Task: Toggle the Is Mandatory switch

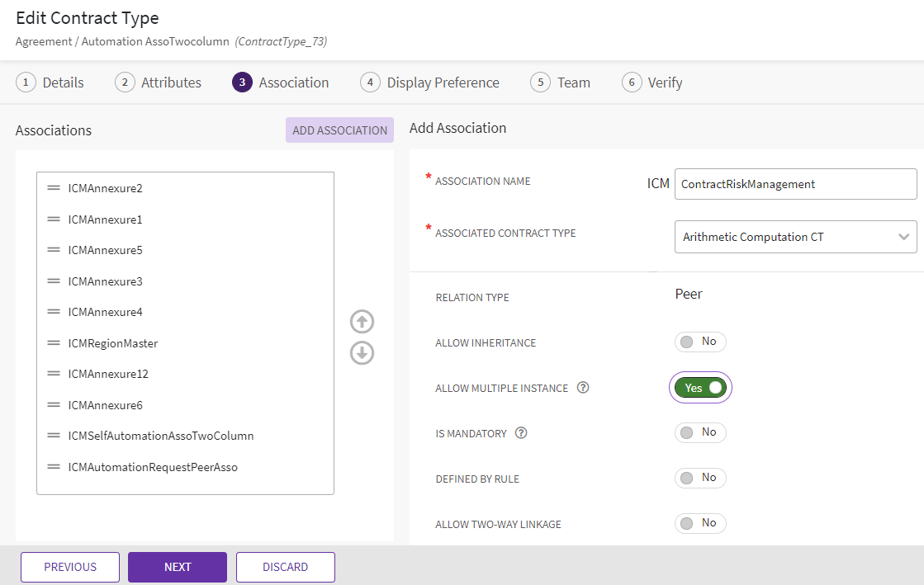Action: pyautogui.click(x=700, y=433)
